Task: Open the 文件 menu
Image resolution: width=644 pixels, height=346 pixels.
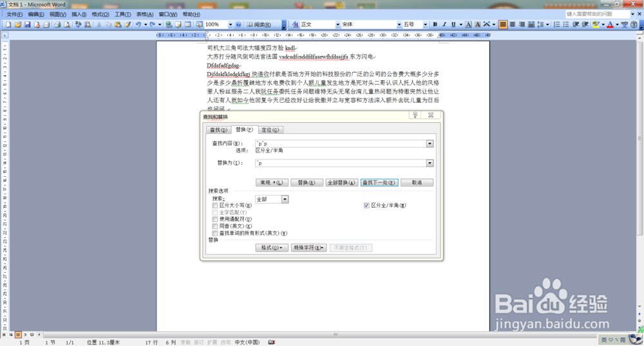Action: click(14, 14)
